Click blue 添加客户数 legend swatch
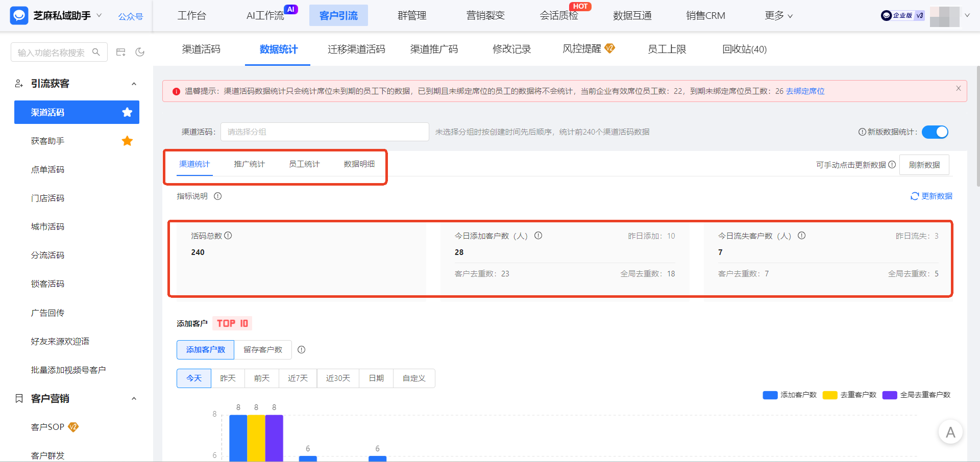 [x=770, y=395]
